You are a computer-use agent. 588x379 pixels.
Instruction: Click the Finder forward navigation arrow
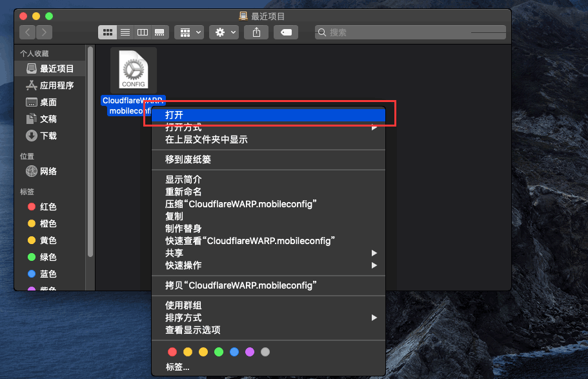tap(44, 32)
